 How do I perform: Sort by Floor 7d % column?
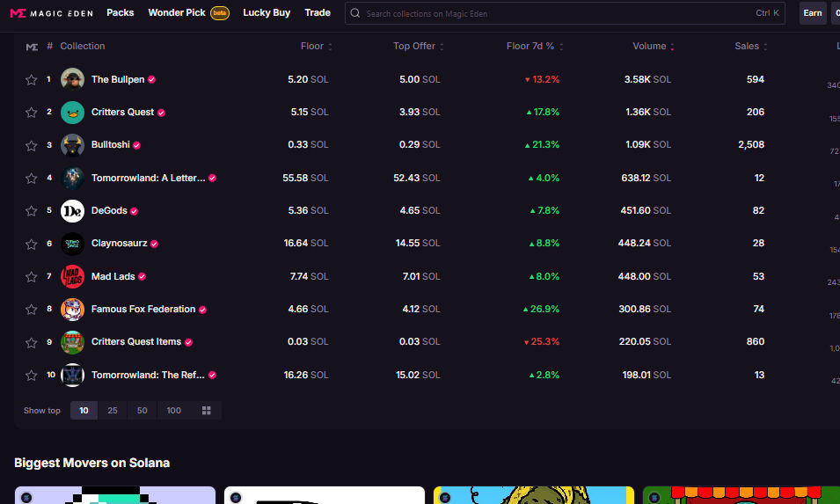click(535, 46)
